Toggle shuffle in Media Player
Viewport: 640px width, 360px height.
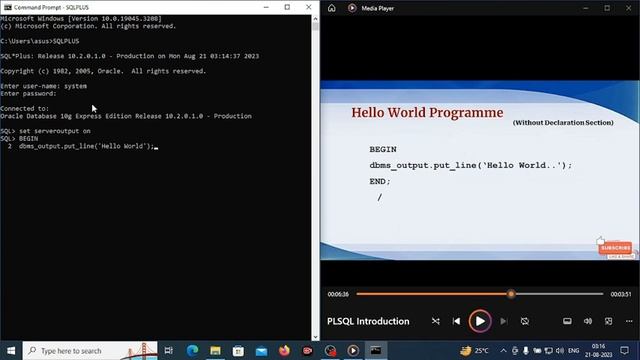436,321
